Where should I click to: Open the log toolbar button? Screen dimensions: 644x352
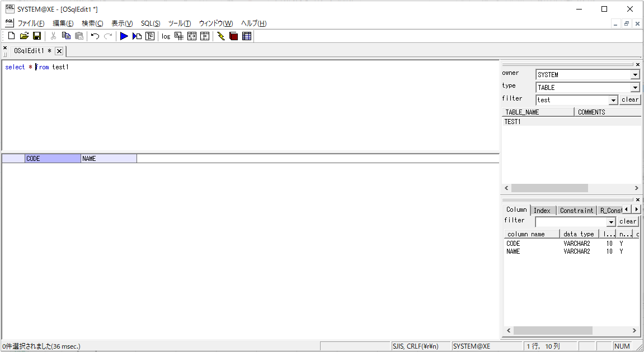click(x=166, y=36)
